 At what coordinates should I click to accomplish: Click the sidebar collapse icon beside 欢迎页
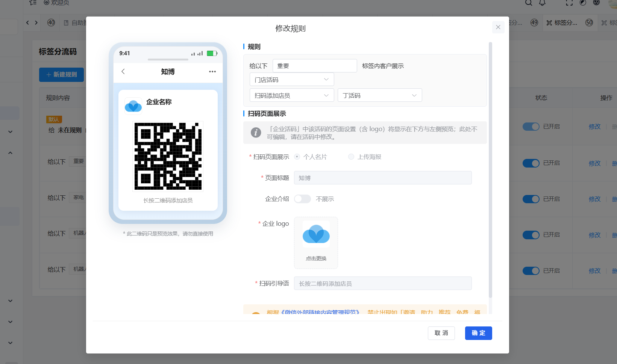tap(33, 3)
